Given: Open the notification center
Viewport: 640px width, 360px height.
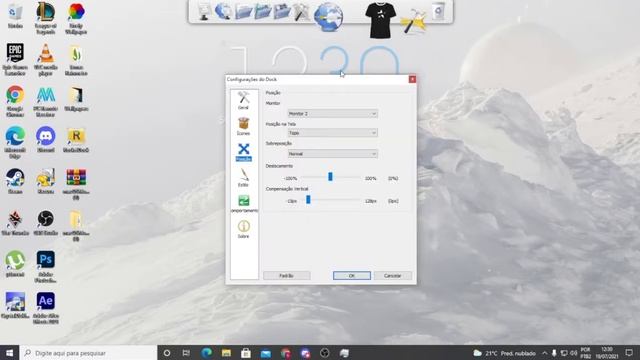Looking at the screenshot, I should pyautogui.click(x=629, y=353).
